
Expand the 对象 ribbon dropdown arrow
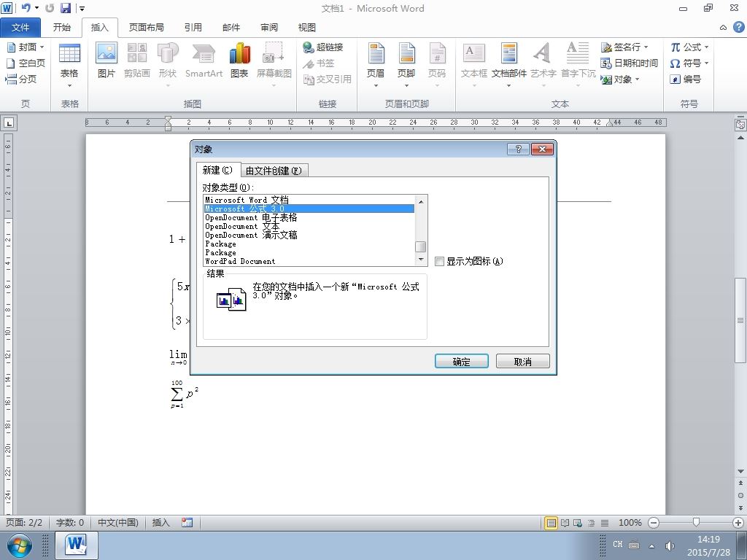tap(637, 79)
